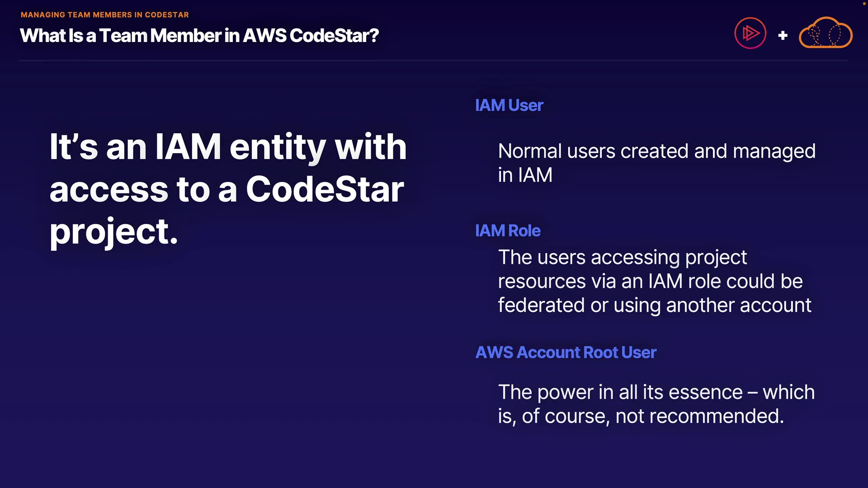Click the line "federated or using another account"
The image size is (868, 488).
click(x=654, y=305)
